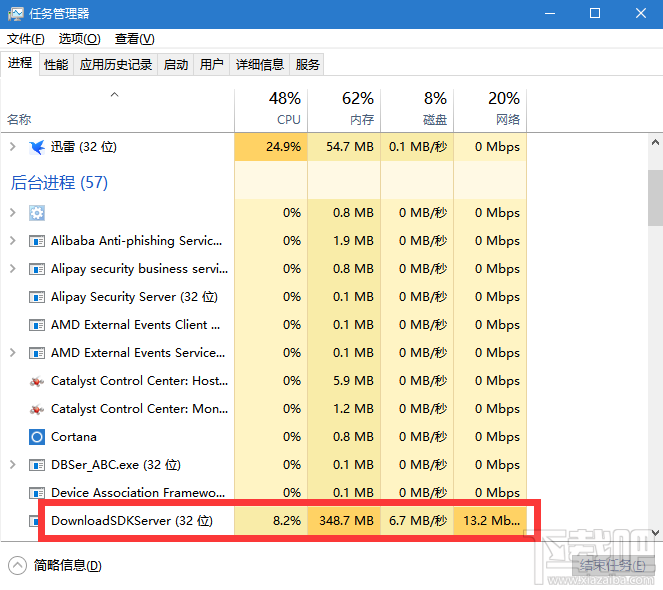Click the Alibaba Anti-phishing Service process icon

click(37, 241)
